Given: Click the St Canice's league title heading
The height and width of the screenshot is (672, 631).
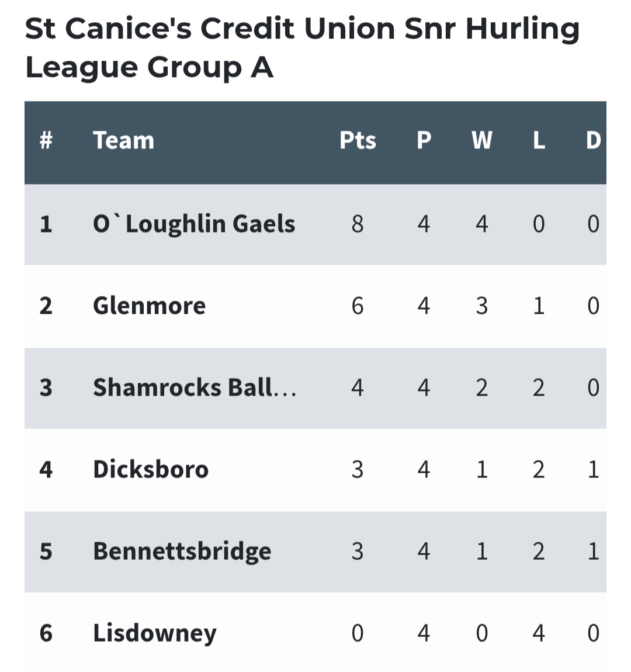Looking at the screenshot, I should click(x=302, y=48).
